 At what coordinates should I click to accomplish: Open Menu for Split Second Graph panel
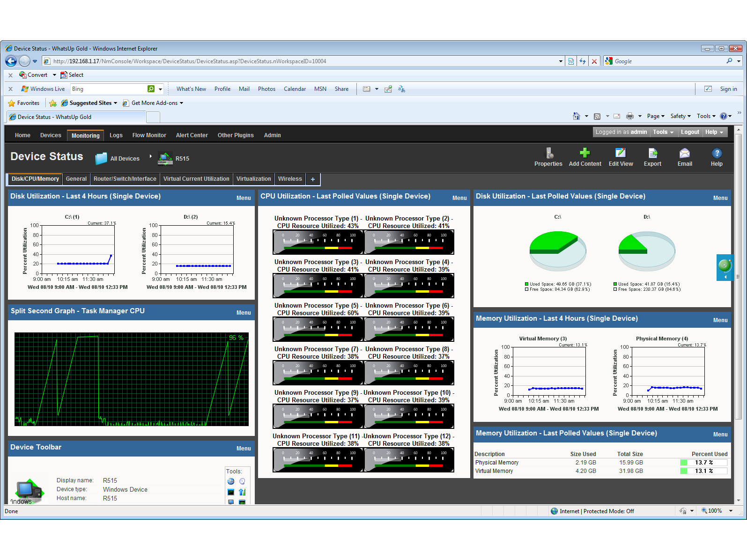pyautogui.click(x=244, y=313)
